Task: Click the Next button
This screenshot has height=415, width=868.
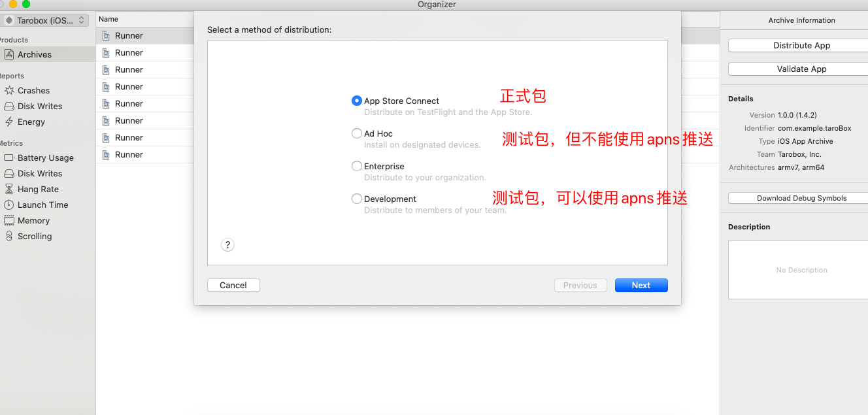Action: (641, 285)
